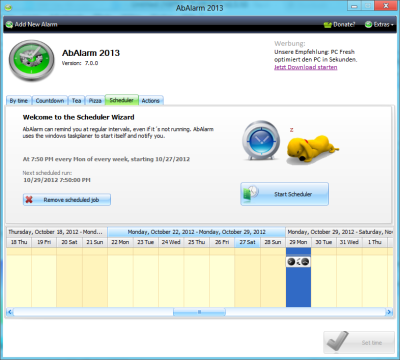
Task: Click the Start Scheduler clock icon
Action: click(x=251, y=194)
